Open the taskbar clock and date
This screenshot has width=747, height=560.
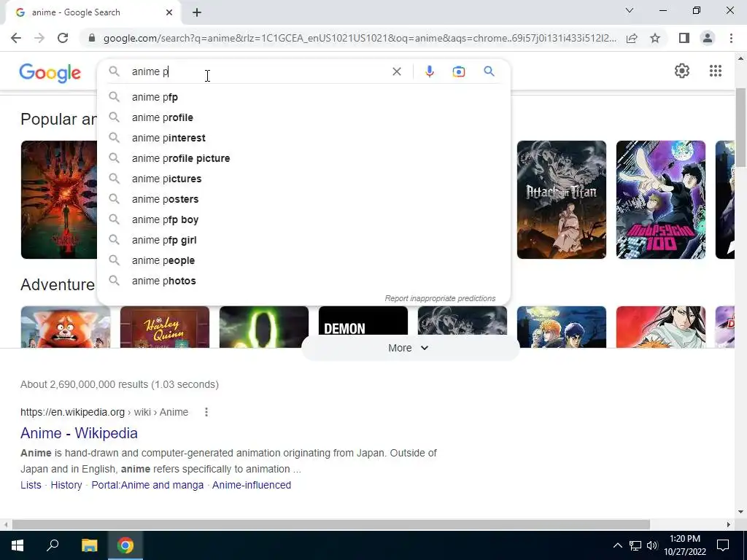pyautogui.click(x=685, y=545)
